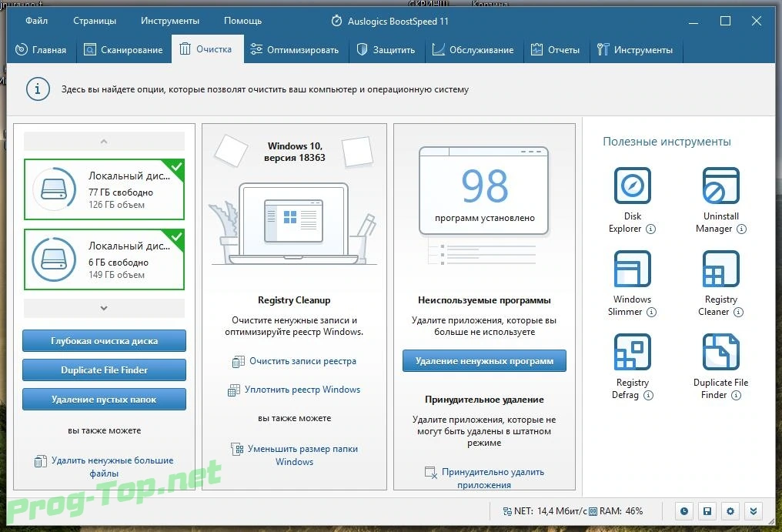Click Глубокая очистка диска button
The image size is (782, 532).
[104, 341]
